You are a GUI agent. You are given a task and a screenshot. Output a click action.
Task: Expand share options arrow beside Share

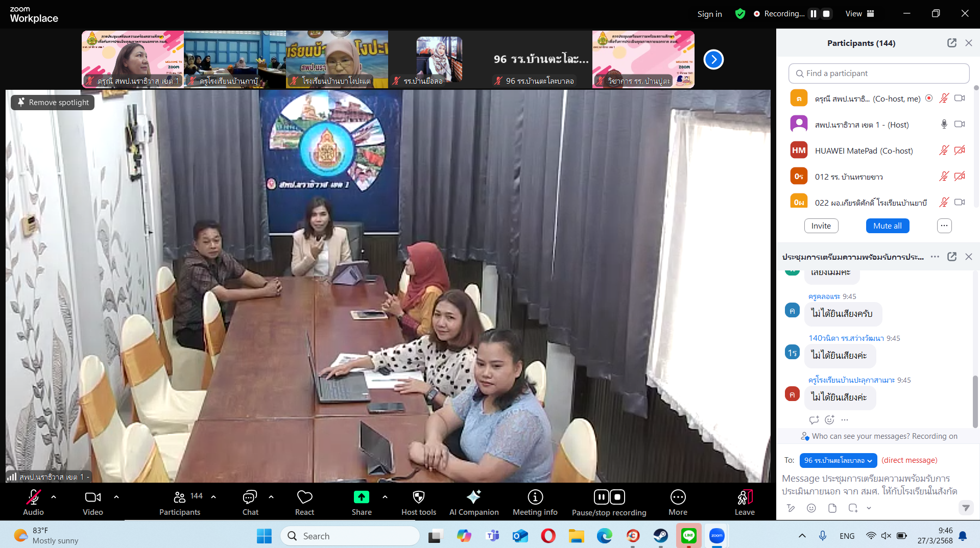pyautogui.click(x=385, y=497)
